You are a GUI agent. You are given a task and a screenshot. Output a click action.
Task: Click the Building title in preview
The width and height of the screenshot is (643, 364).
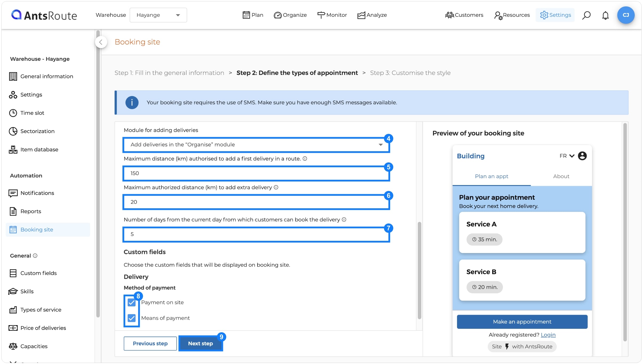pos(471,156)
